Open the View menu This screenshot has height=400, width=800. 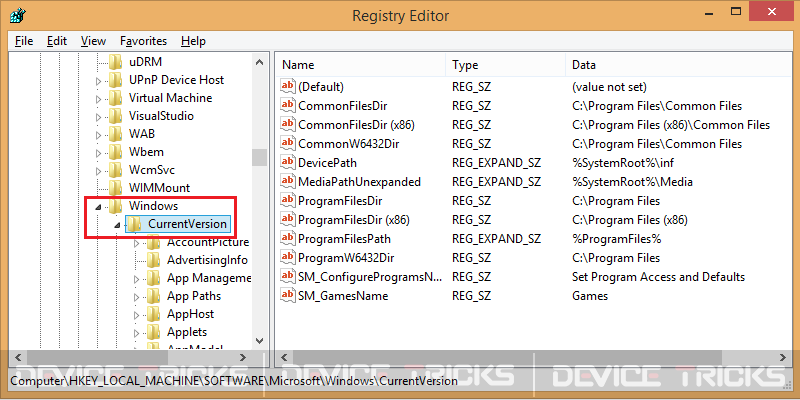click(93, 41)
